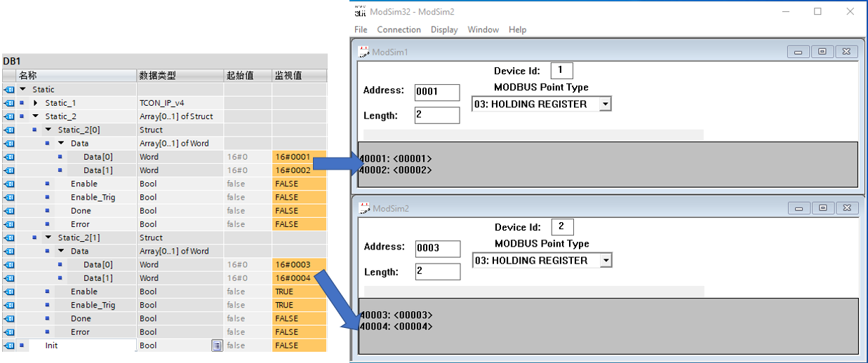This screenshot has width=868, height=363.
Task: Click the row icon for Static_2
Action: [9, 116]
